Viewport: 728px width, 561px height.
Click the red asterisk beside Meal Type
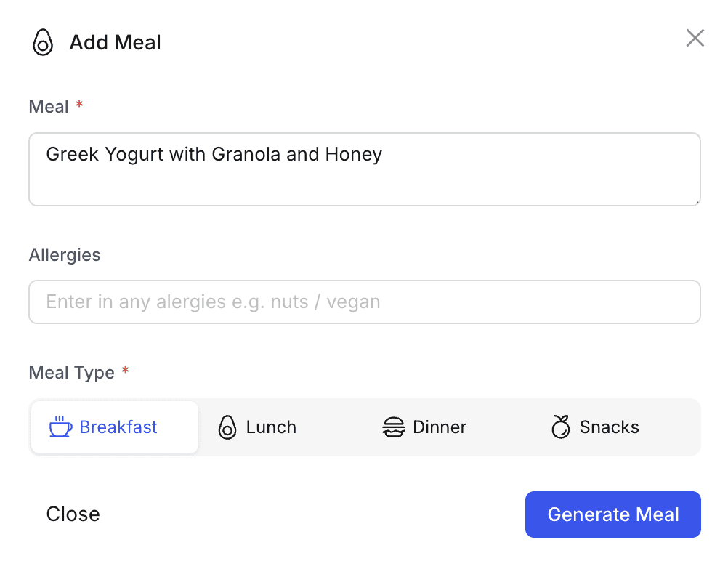pyautogui.click(x=125, y=371)
